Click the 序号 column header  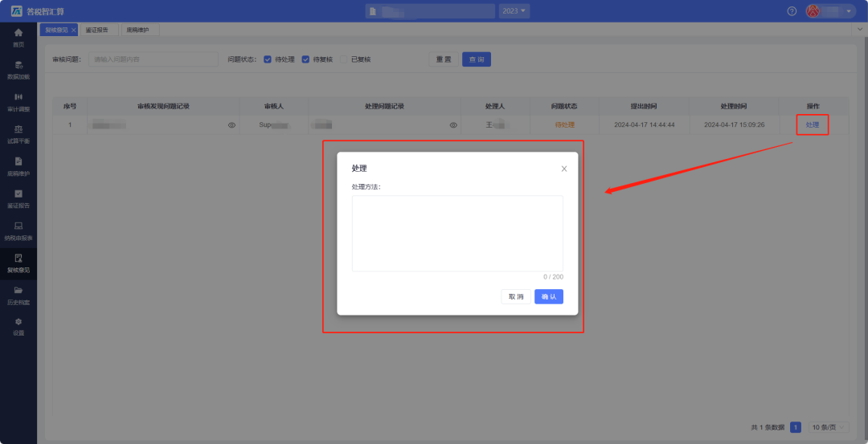coord(70,106)
